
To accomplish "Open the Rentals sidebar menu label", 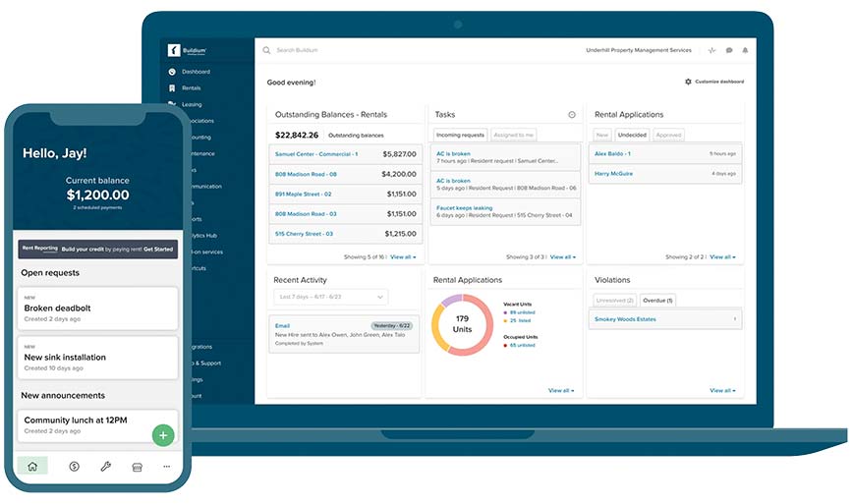I will click(x=192, y=88).
